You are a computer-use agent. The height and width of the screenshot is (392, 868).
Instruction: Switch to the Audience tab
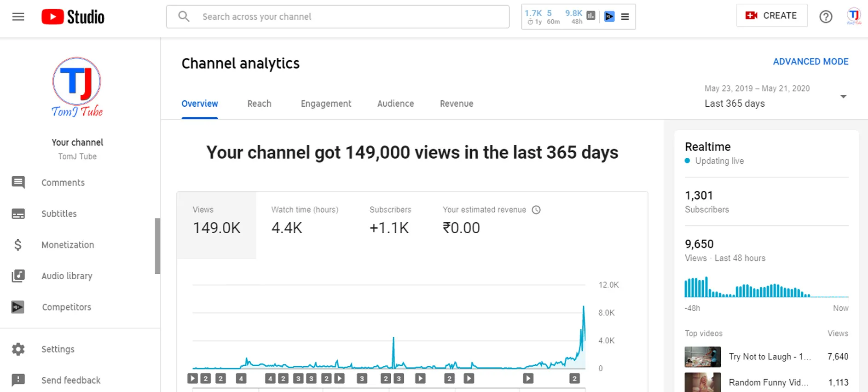coord(395,104)
